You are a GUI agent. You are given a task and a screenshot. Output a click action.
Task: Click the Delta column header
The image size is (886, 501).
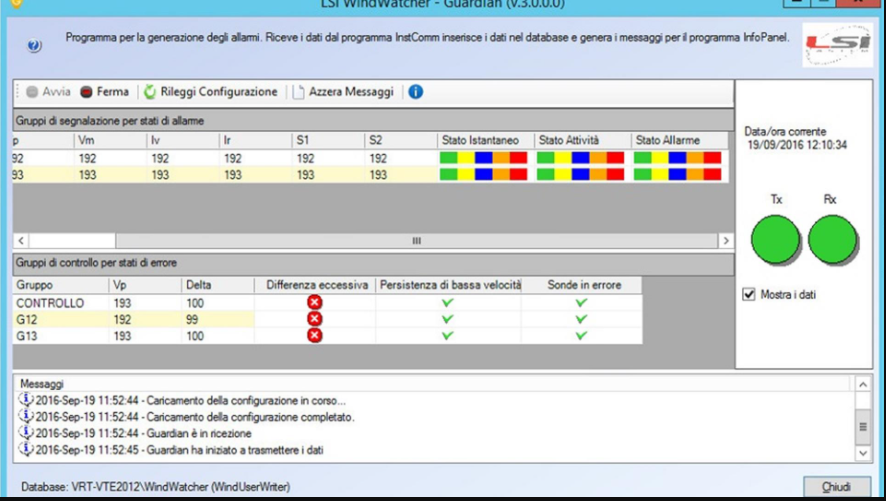[218, 285]
